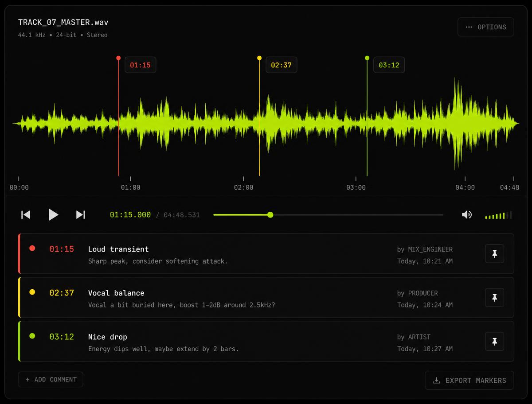Pin the Vocal balance comment
This screenshot has width=532, height=404.
point(495,298)
